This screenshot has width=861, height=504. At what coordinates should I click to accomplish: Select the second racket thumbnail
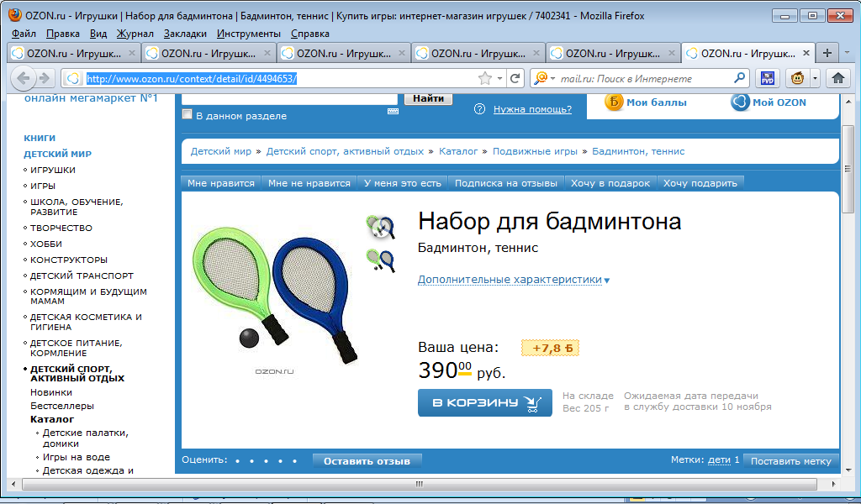[381, 260]
